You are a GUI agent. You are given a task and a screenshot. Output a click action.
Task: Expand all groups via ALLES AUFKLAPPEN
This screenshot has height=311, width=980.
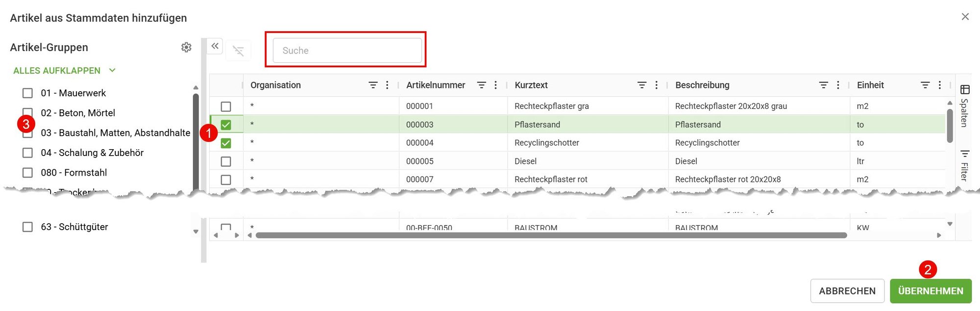click(x=64, y=71)
